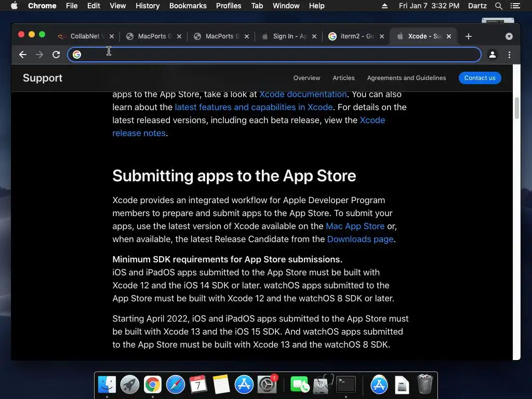This screenshot has height=399, width=532.
Task: Open the Chrome application menu
Action: pyautogui.click(x=42, y=6)
